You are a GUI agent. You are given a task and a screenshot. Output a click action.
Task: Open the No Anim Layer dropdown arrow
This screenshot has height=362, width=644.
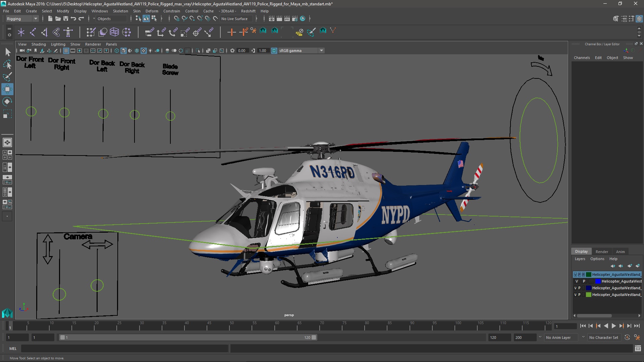pos(540,337)
